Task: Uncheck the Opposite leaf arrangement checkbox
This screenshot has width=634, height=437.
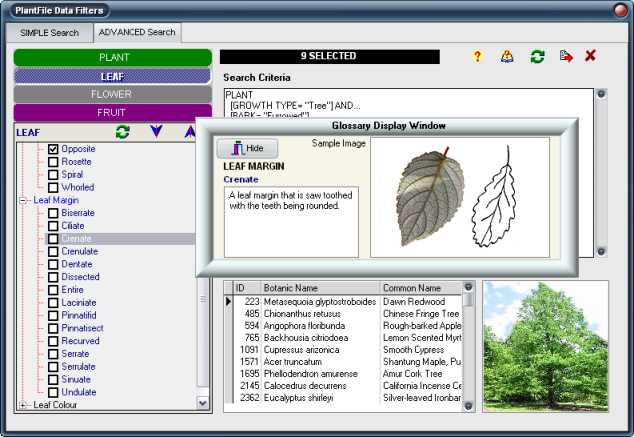Action: pyautogui.click(x=54, y=149)
